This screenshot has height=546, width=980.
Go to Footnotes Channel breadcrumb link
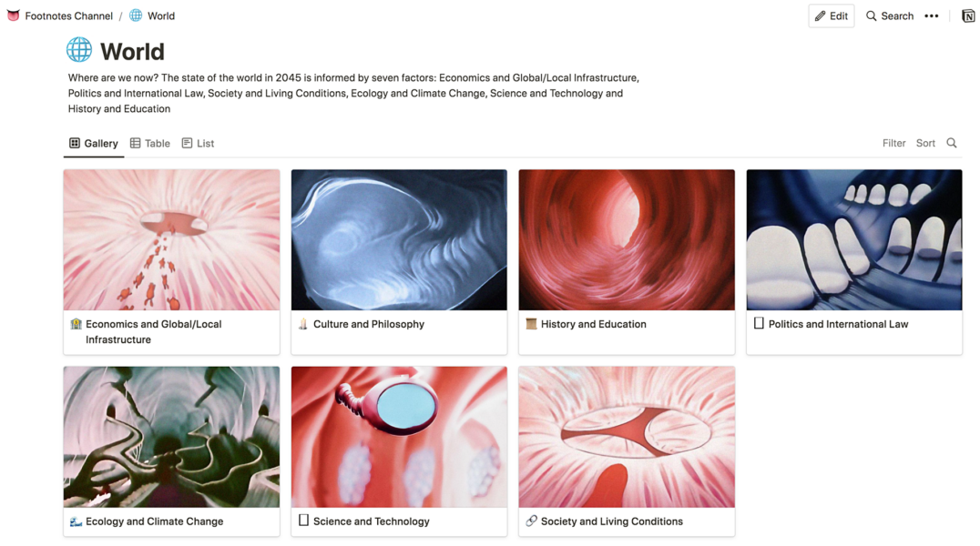click(68, 15)
